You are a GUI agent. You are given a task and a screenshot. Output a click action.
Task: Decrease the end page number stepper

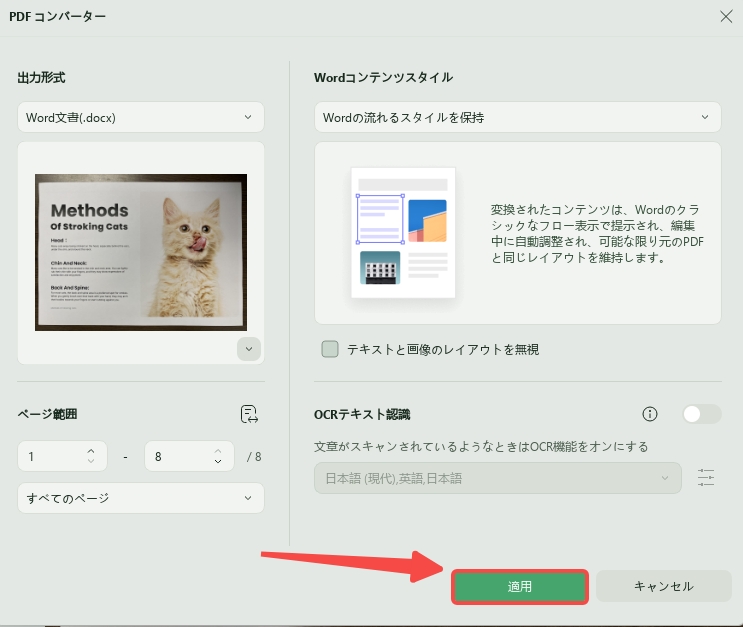click(x=217, y=462)
